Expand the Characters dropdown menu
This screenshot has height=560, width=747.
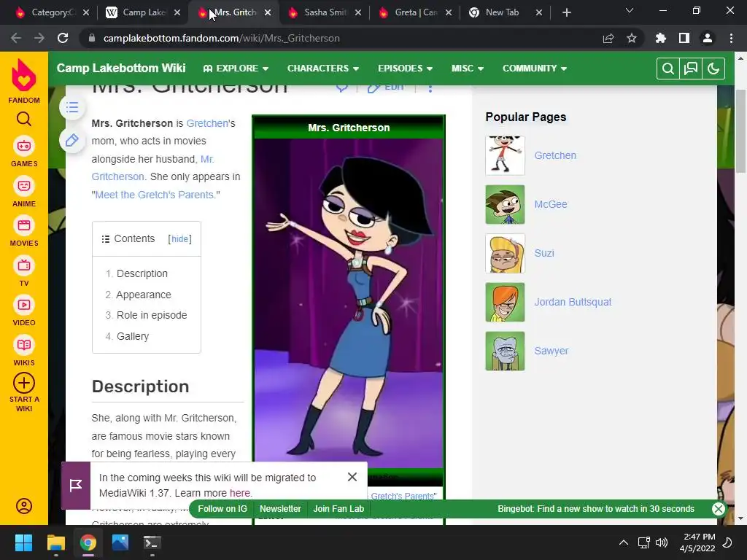(x=323, y=69)
